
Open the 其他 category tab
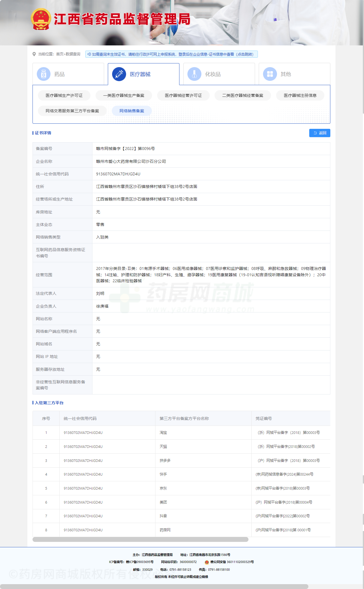294,74
